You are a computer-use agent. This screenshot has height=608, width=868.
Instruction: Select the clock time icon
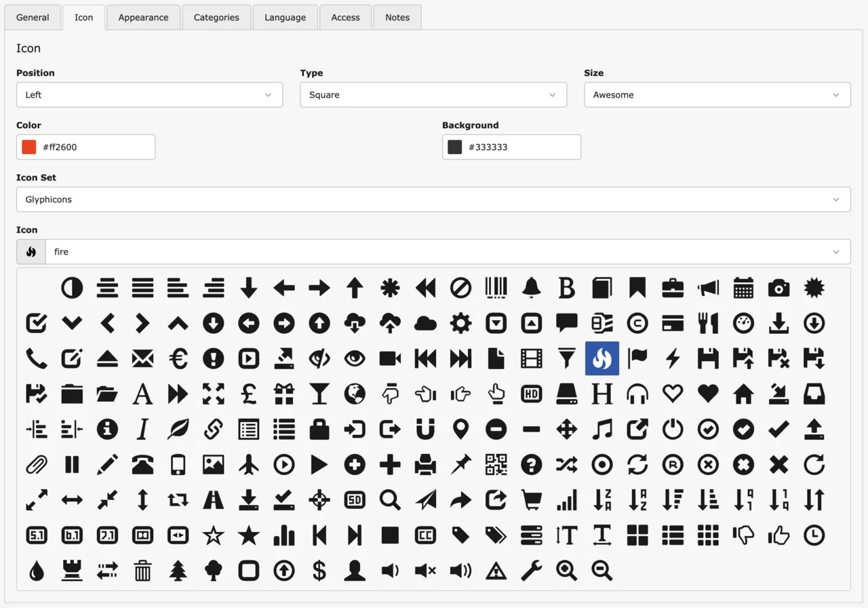pyautogui.click(x=814, y=535)
